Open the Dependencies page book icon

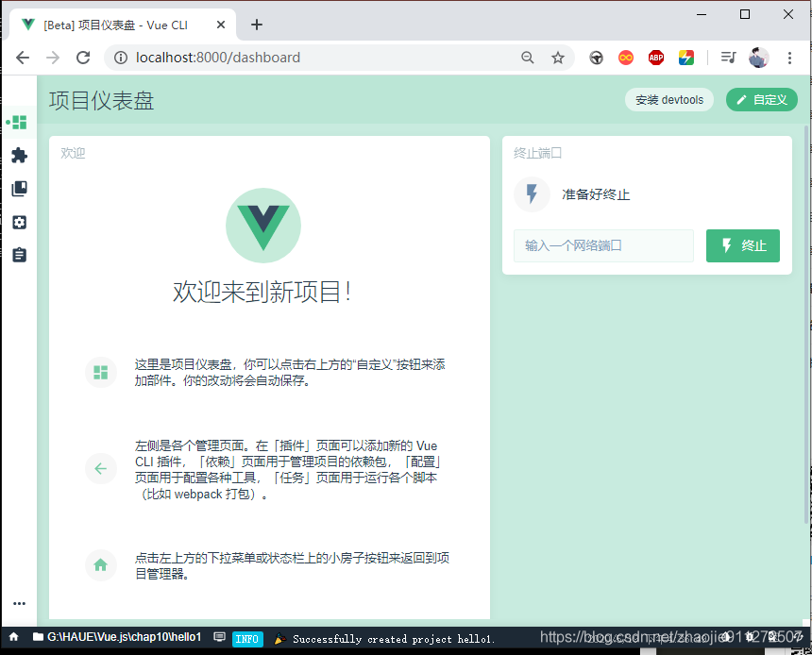tap(19, 189)
